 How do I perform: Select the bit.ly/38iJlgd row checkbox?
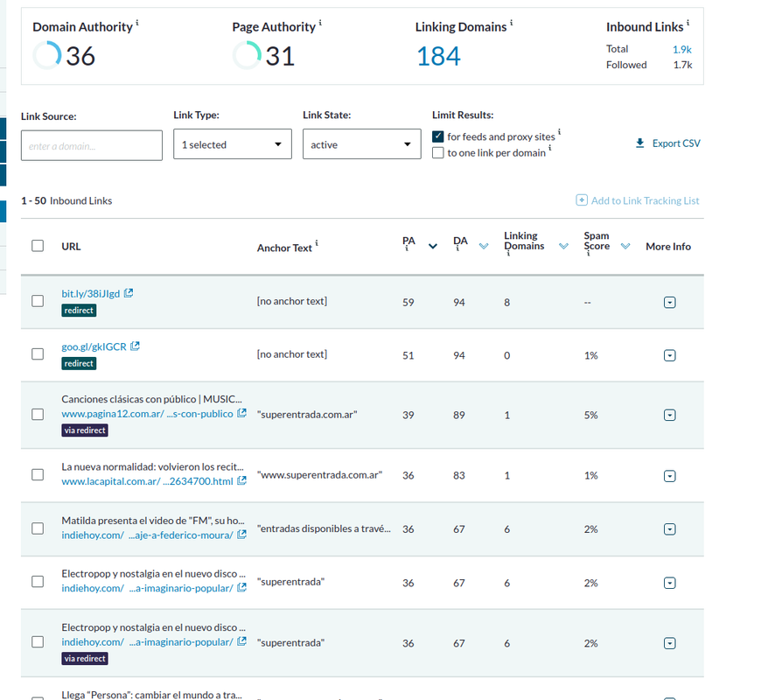tap(38, 301)
